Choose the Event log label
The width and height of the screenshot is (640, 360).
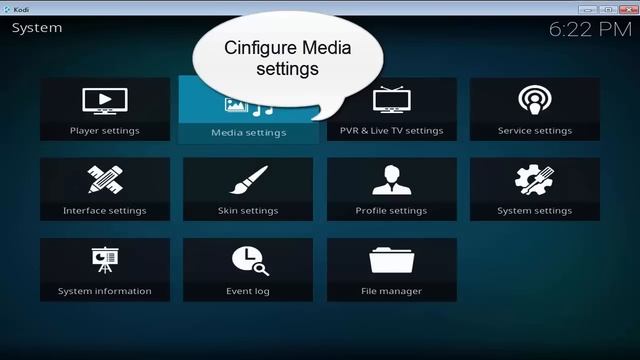pyautogui.click(x=248, y=291)
